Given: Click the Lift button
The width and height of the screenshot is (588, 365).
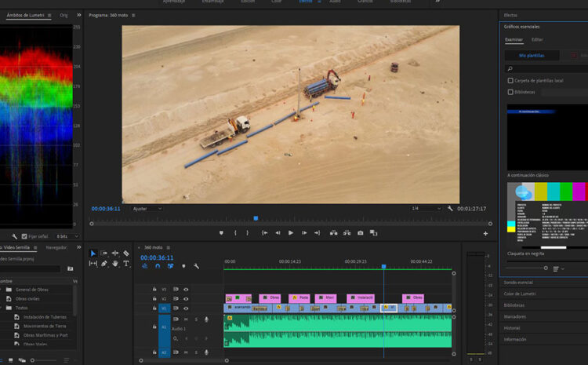Looking at the screenshot, I should coord(333,233).
